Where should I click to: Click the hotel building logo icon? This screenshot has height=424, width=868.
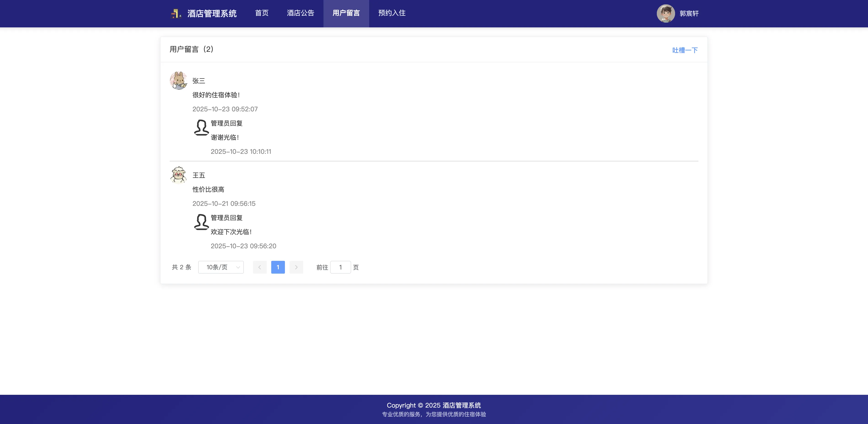176,13
